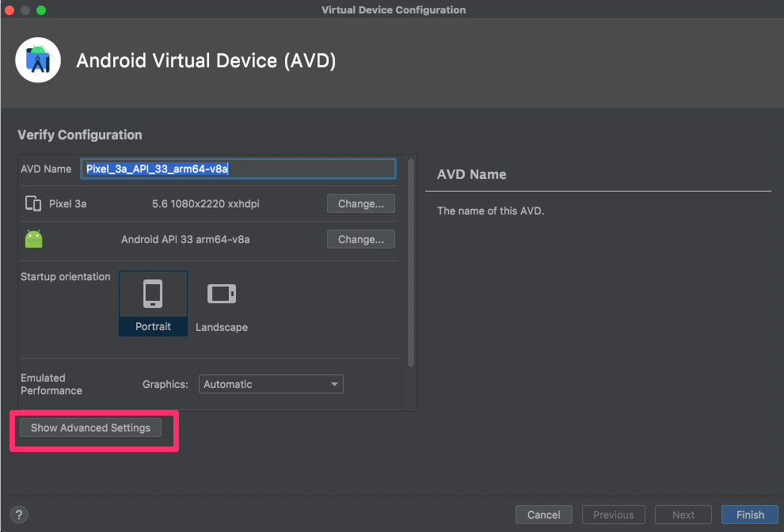Click the configuration panel vertical scrollbar
This screenshot has width=784, height=532.
click(411, 263)
